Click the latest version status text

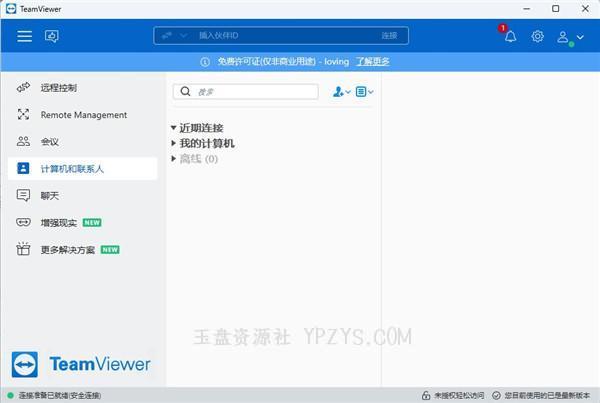[547, 395]
